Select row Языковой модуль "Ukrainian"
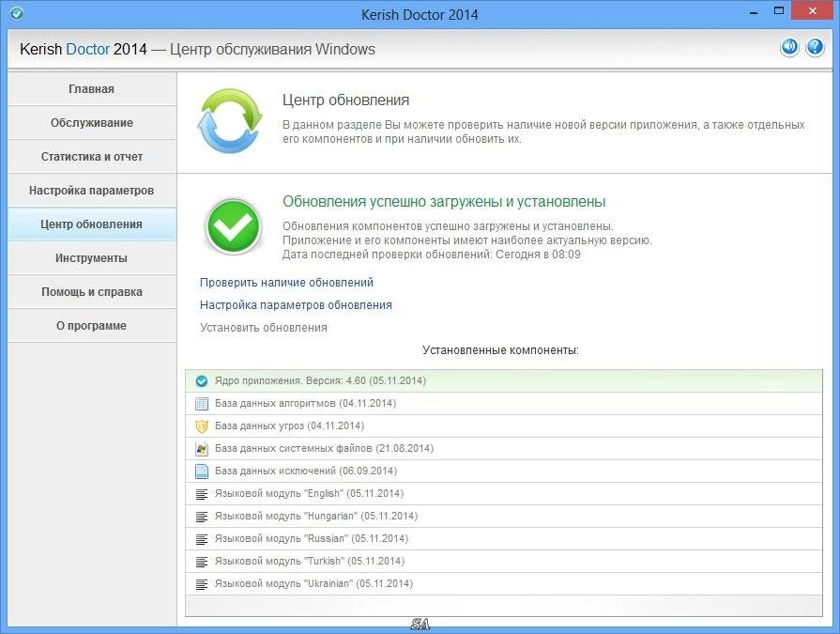Viewport: 840px width, 634px height. tap(504, 583)
